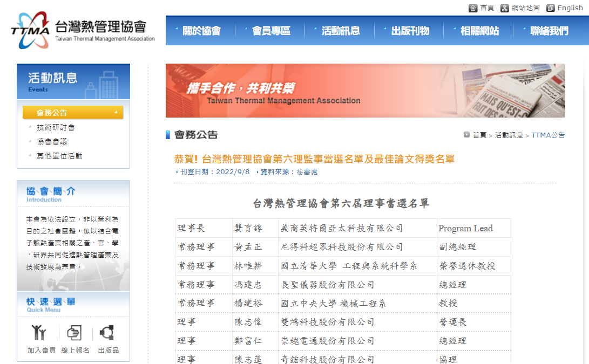Open the 出版品 quick menu icon
The width and height of the screenshot is (589, 364).
click(x=107, y=333)
